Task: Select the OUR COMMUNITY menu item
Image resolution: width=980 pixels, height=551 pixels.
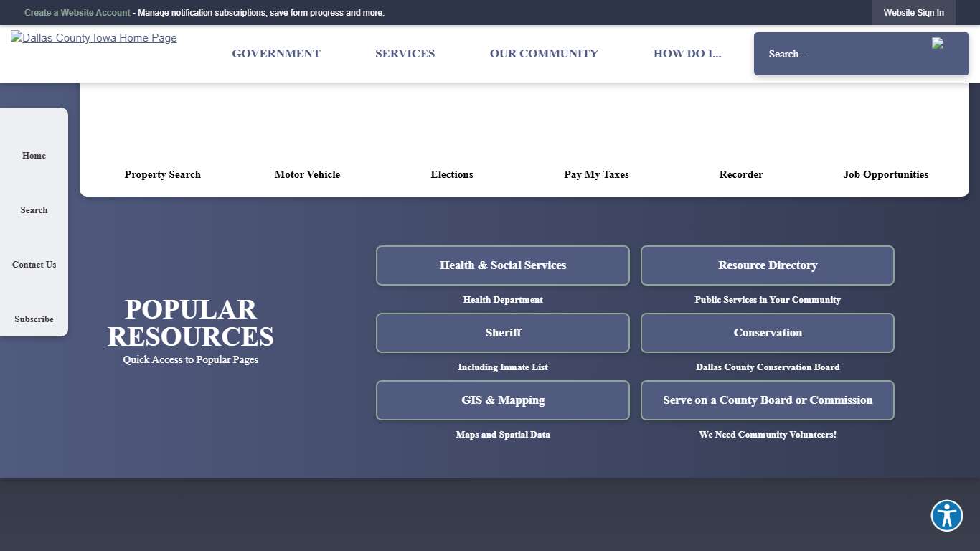Action: [544, 53]
